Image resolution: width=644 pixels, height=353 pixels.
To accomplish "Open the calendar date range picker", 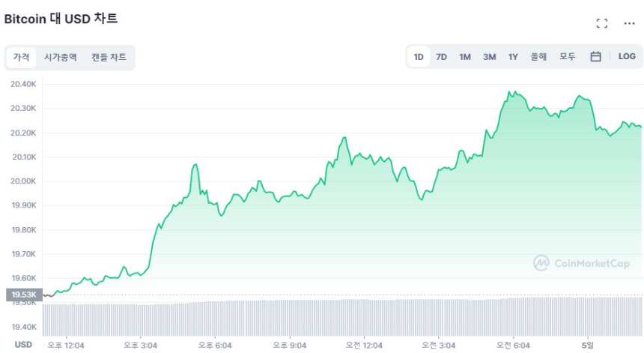I will point(595,57).
